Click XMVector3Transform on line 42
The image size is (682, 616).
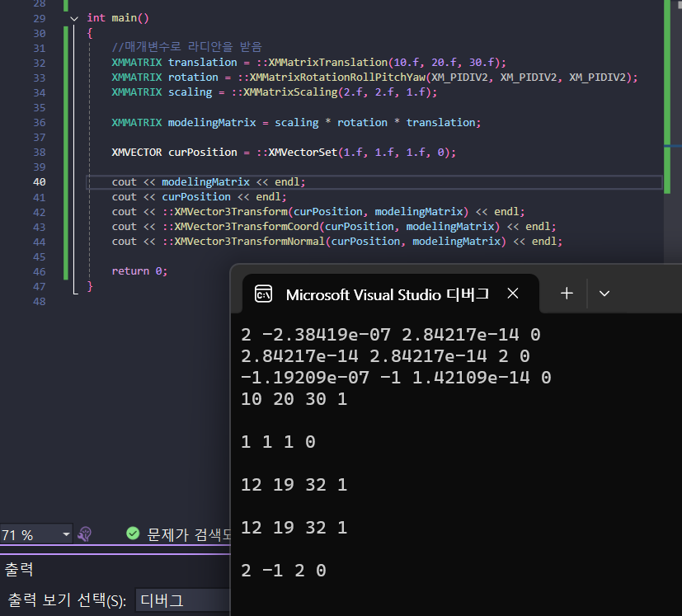pos(231,212)
